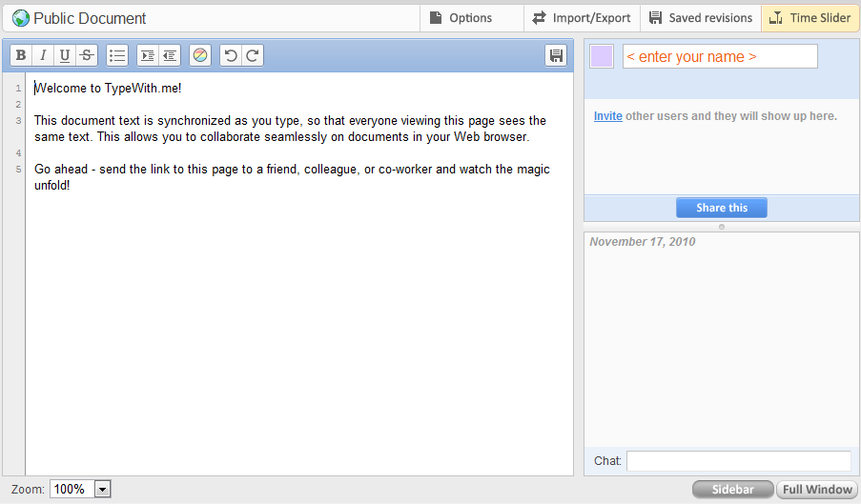Clear authorship colors
Viewport: 861px width, 504px height.
pyautogui.click(x=200, y=55)
